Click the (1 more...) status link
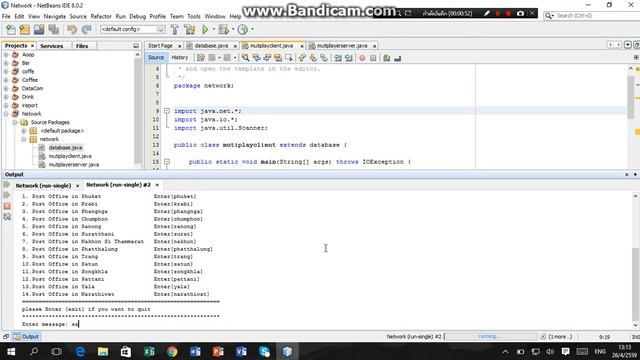 560,337
